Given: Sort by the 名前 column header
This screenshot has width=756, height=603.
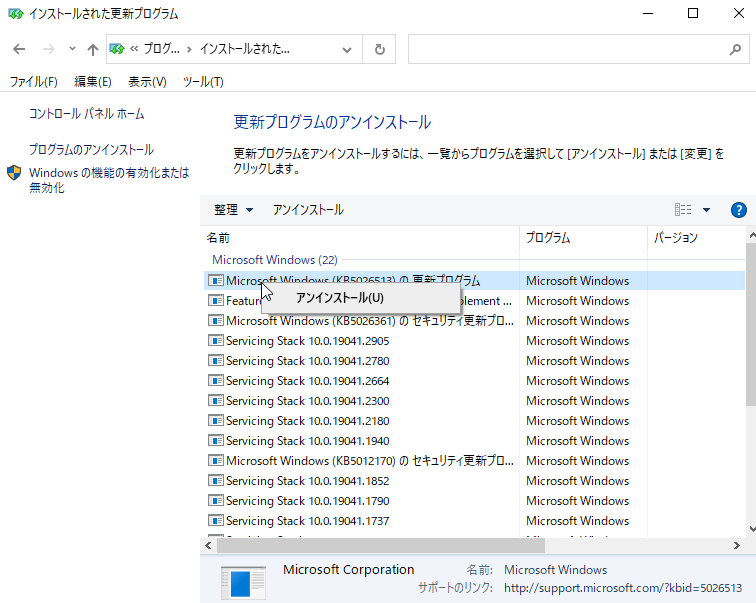Looking at the screenshot, I should tap(360, 238).
